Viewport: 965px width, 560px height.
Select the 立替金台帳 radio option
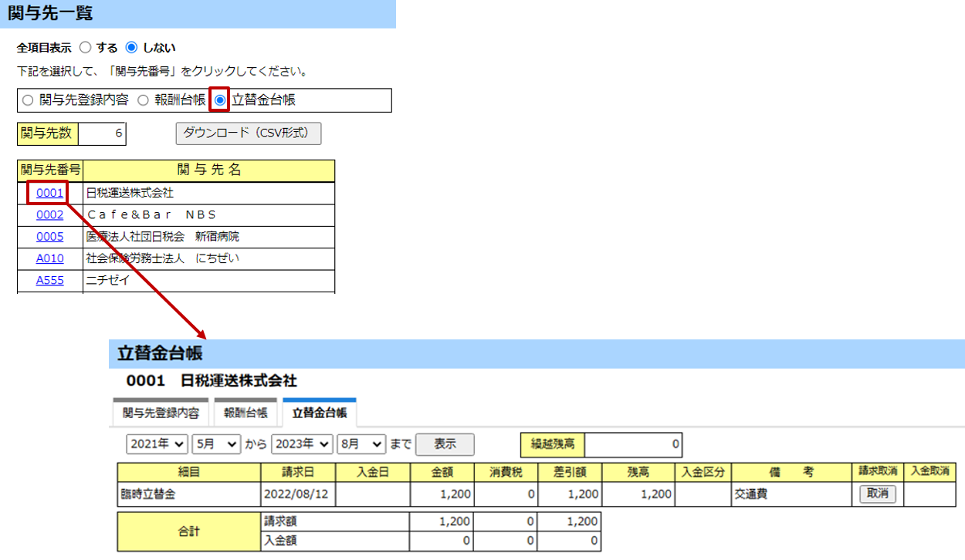point(220,100)
